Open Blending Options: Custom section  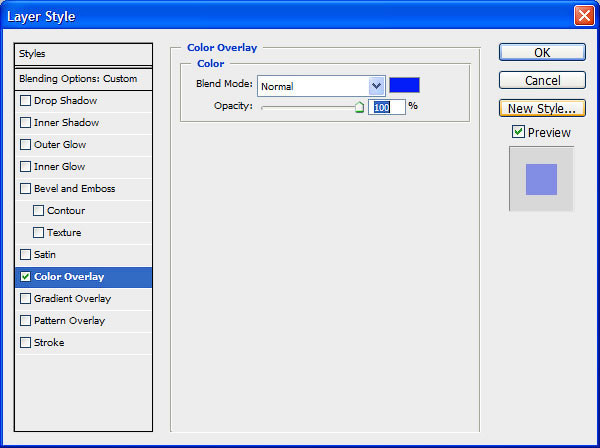(x=83, y=79)
